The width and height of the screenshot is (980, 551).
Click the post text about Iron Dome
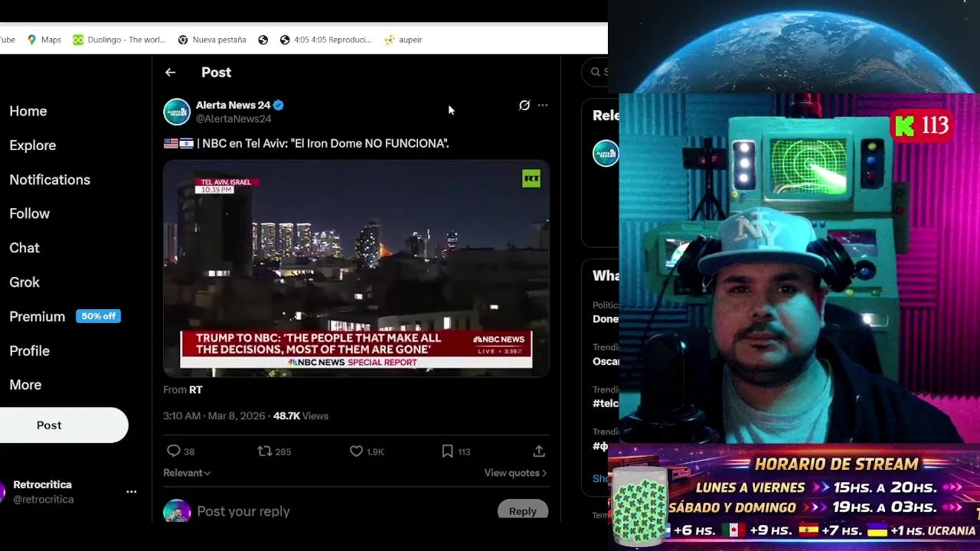[x=306, y=143]
